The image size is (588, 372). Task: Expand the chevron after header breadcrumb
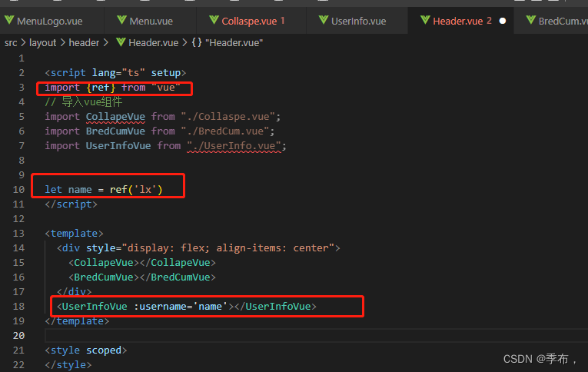click(106, 43)
